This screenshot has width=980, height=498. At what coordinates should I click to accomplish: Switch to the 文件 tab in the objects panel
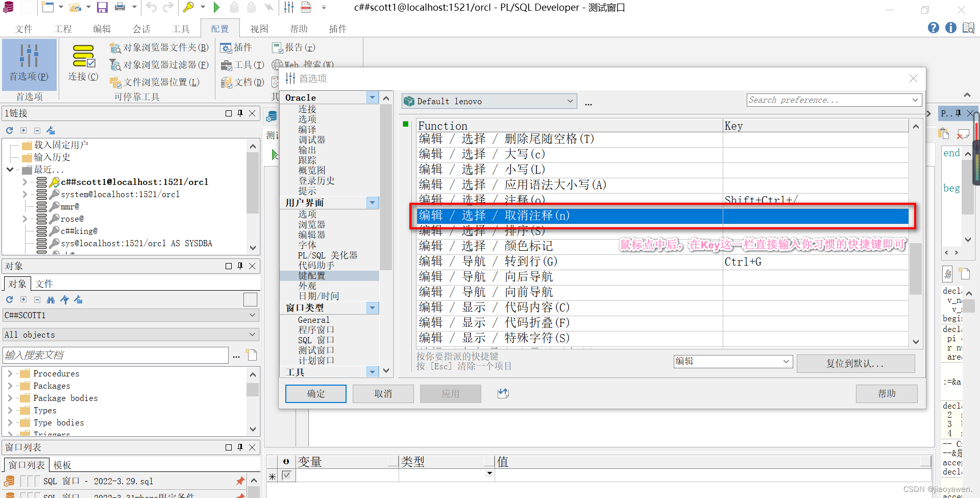pyautogui.click(x=44, y=283)
